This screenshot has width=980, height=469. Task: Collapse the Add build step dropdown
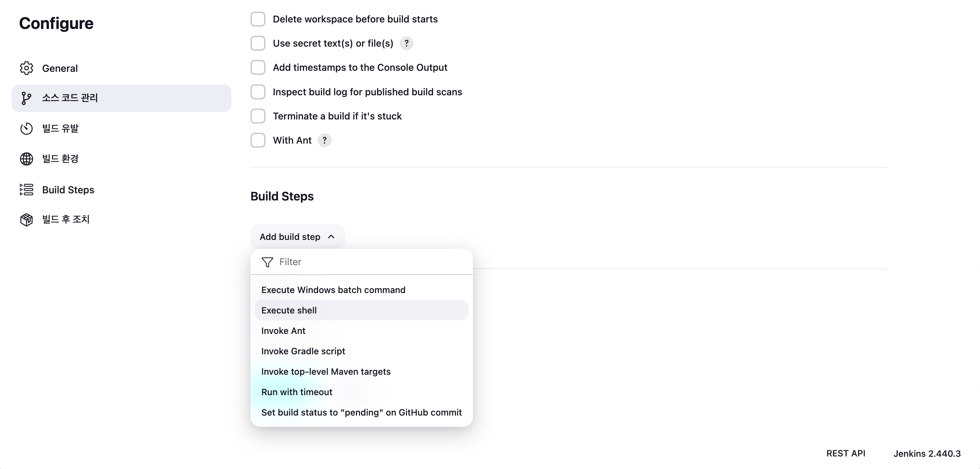click(297, 237)
